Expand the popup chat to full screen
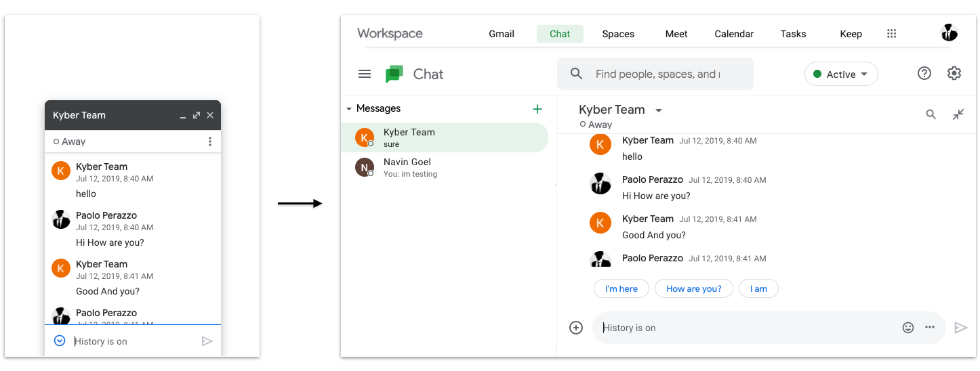Viewport: 980px width, 371px height. (197, 115)
